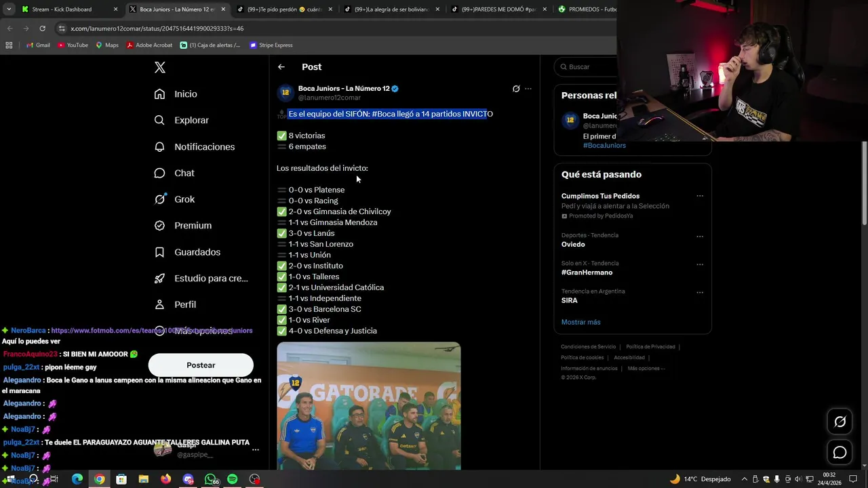Click the Guardados bookmark icon
868x488 pixels.
(159, 252)
